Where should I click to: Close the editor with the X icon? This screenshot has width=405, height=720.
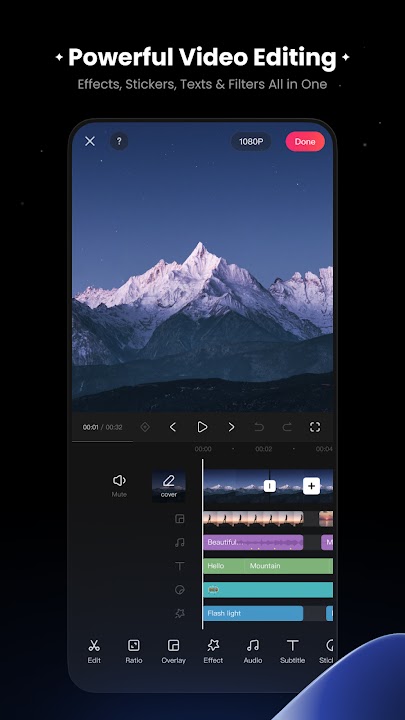click(x=90, y=141)
